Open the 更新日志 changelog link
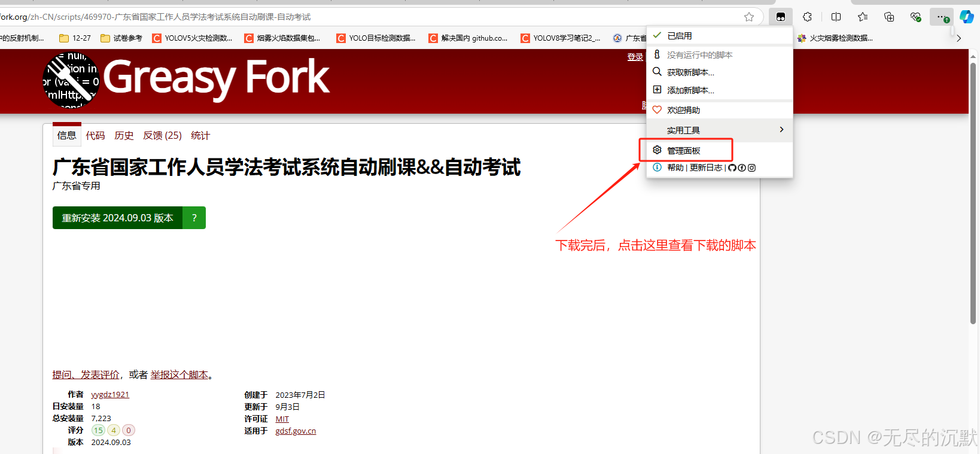The width and height of the screenshot is (980, 454). tap(706, 167)
